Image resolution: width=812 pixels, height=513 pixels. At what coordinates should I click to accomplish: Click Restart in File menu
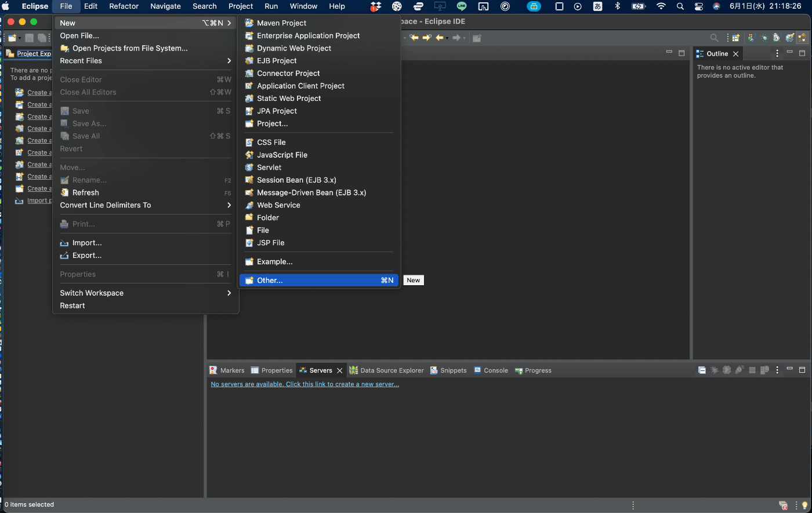point(146,306)
